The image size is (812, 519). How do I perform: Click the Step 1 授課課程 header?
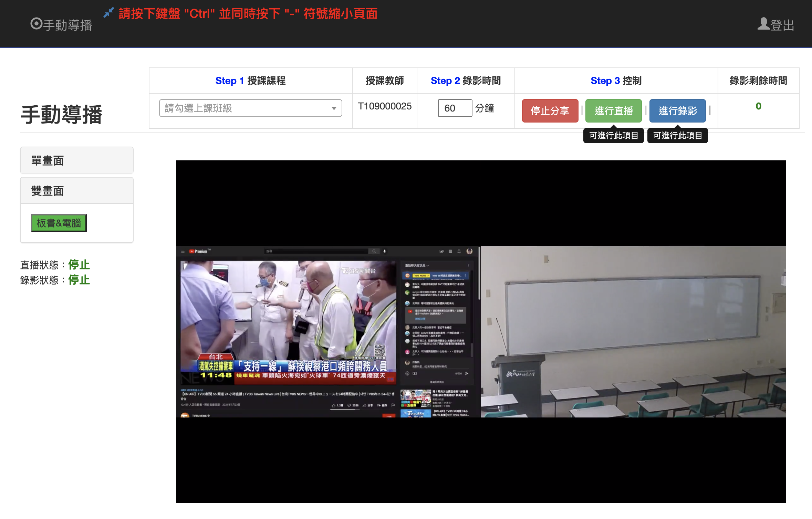(x=250, y=81)
